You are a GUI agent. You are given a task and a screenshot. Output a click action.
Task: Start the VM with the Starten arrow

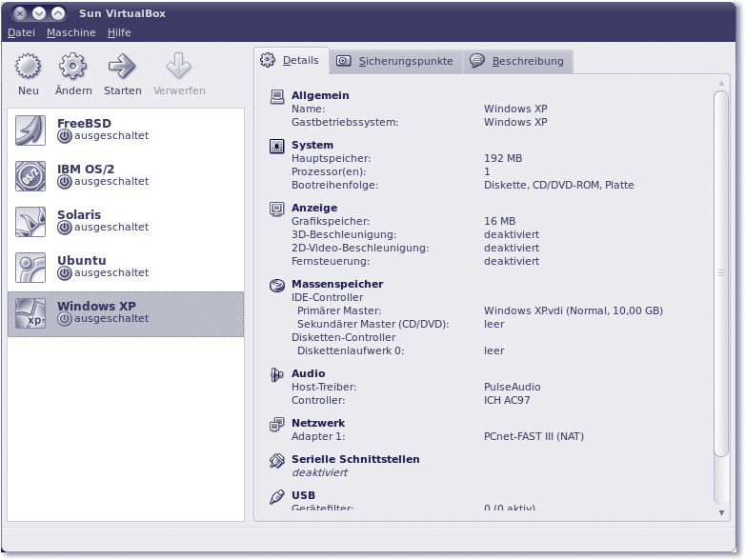coord(122,67)
